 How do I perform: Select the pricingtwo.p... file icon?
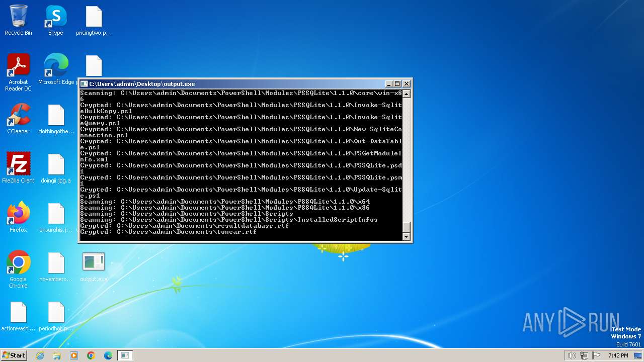94,20
